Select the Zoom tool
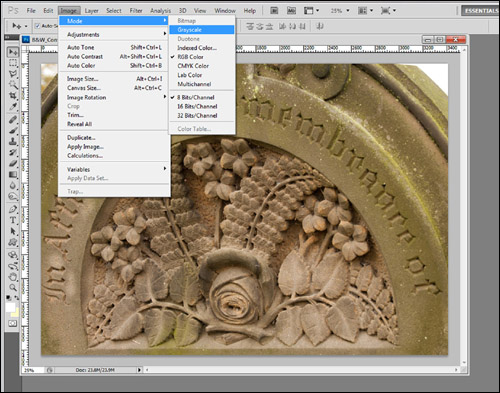 tap(13, 287)
